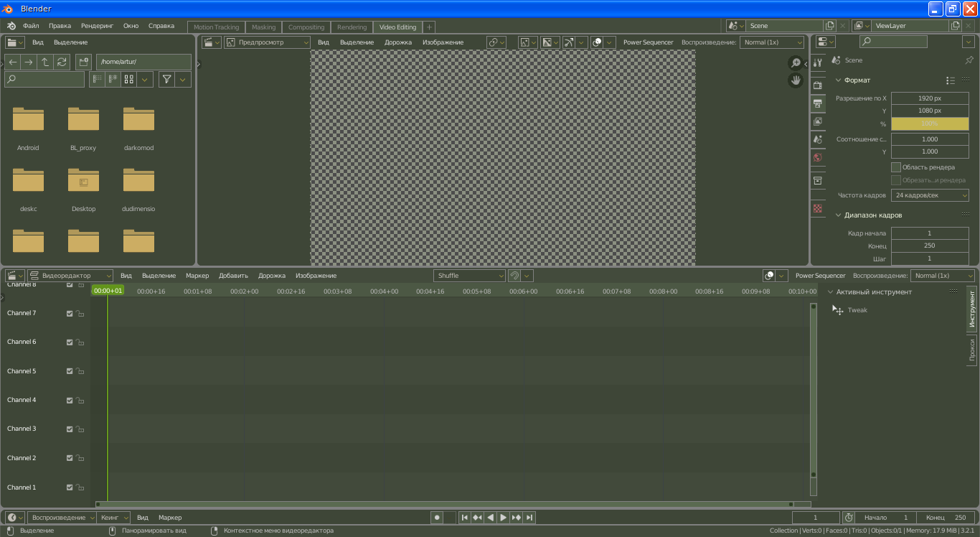The height and width of the screenshot is (537, 980).
Task: Go back in file browser
Action: [x=13, y=62]
